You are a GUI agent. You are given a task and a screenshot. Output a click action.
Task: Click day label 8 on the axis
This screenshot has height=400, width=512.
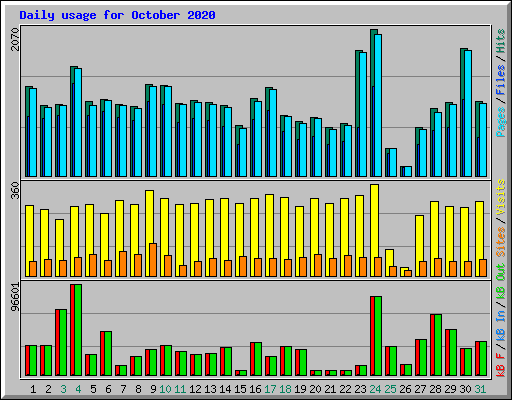(138, 389)
